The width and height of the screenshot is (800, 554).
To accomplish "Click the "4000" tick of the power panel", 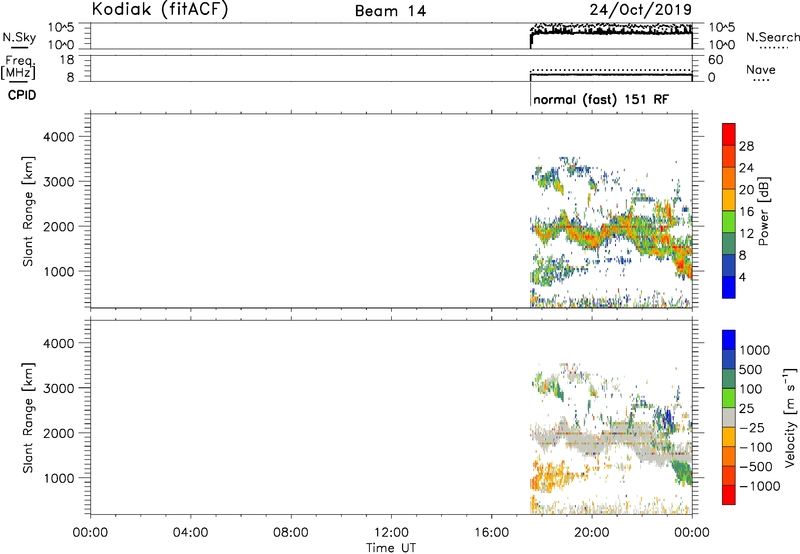I will (59, 137).
